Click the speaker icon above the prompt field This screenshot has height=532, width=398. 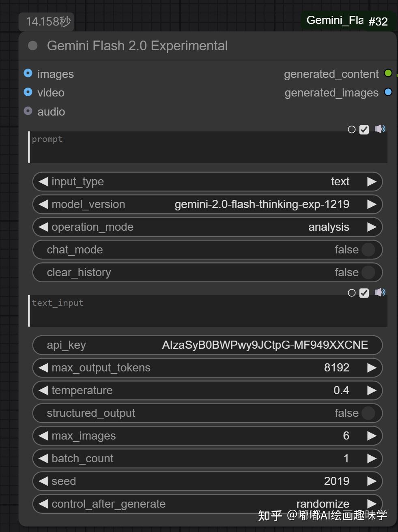click(x=380, y=129)
